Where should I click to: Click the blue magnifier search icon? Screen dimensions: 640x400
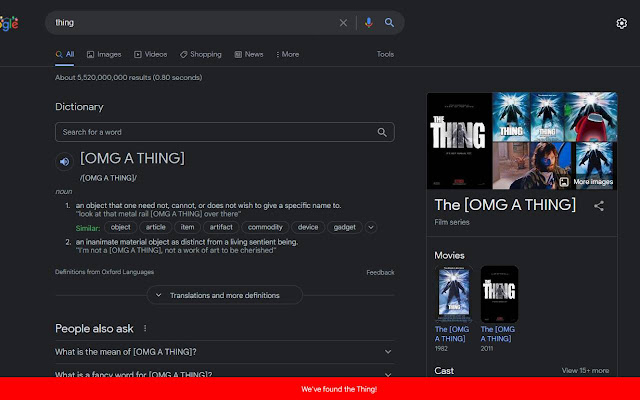pyautogui.click(x=389, y=23)
